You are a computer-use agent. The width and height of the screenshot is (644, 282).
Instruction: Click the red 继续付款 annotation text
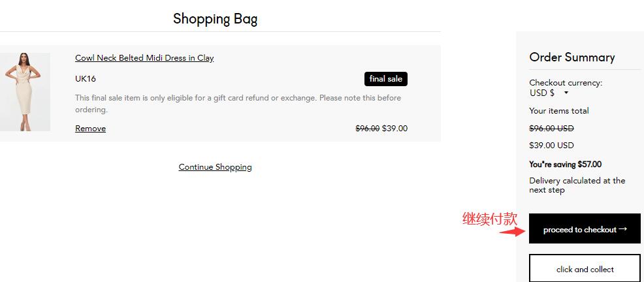coord(490,219)
